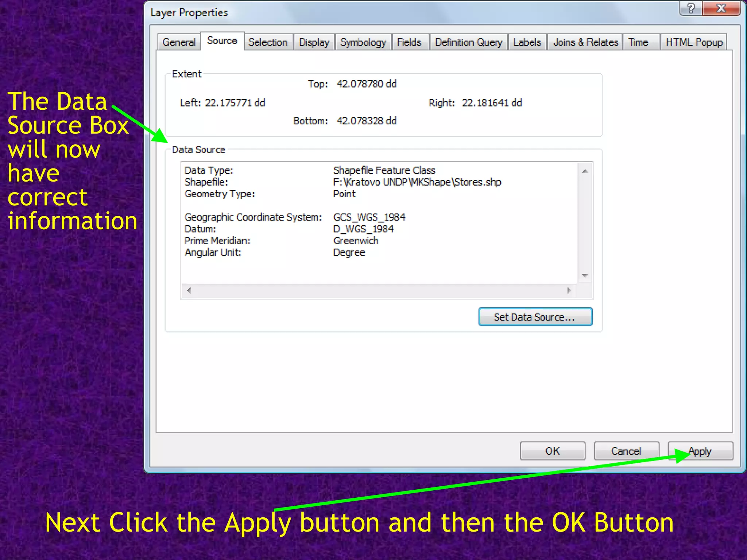
Task: Open the General tab
Action: click(x=179, y=42)
